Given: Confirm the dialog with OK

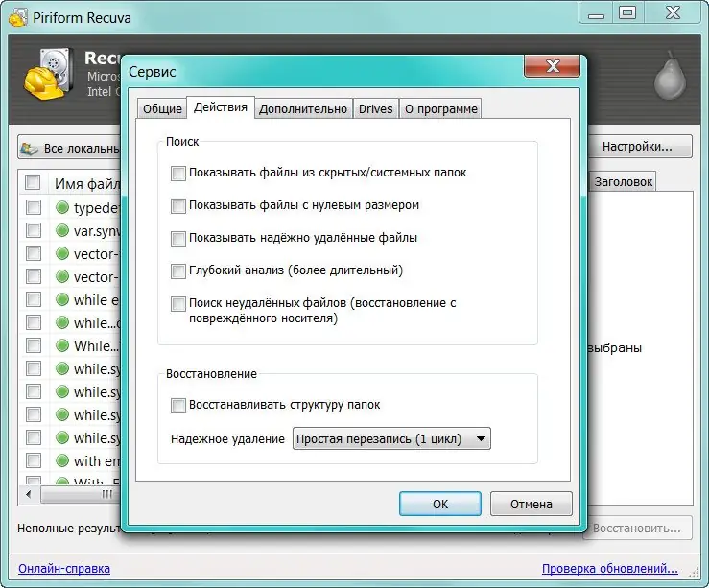Looking at the screenshot, I should point(440,504).
